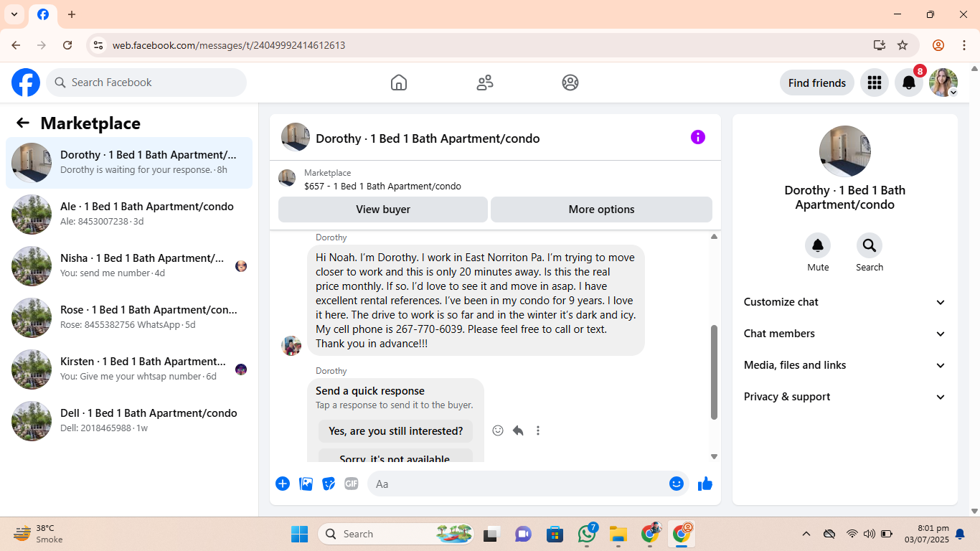Send a thumbs-up like
This screenshot has width=980, height=551.
705,484
